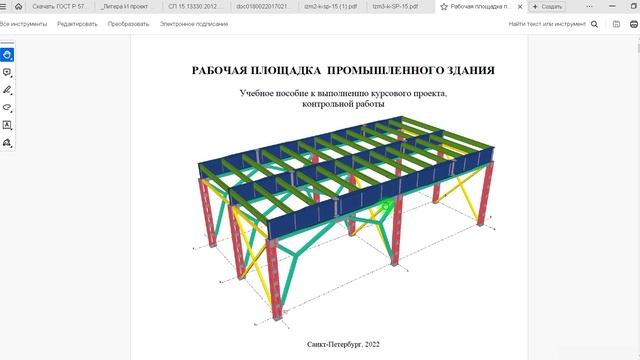Click the Save document icon
The width and height of the screenshot is (640, 360).
(x=616, y=24)
